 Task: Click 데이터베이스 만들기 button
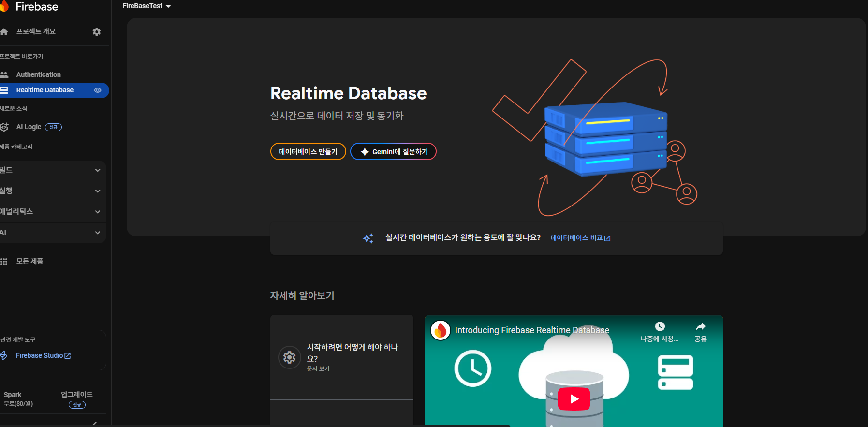(x=308, y=151)
